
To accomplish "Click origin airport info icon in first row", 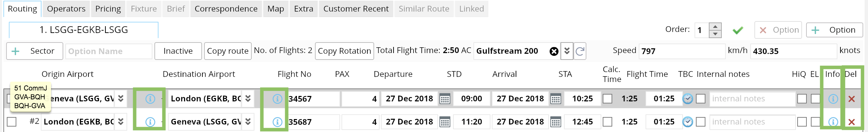I will tap(150, 99).
